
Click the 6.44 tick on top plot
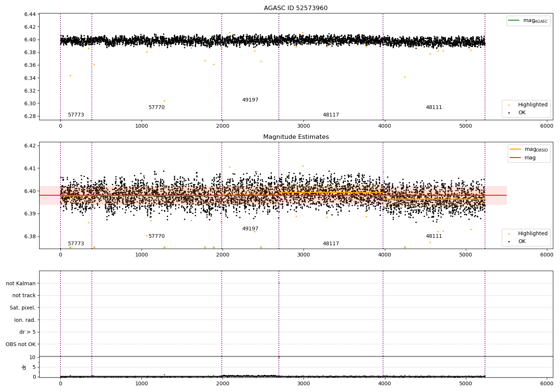pos(30,14)
